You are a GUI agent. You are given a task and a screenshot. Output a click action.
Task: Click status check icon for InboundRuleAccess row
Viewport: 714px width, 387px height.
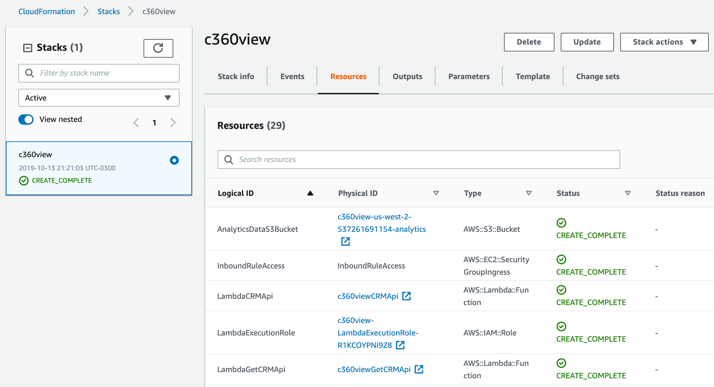pyautogui.click(x=561, y=259)
